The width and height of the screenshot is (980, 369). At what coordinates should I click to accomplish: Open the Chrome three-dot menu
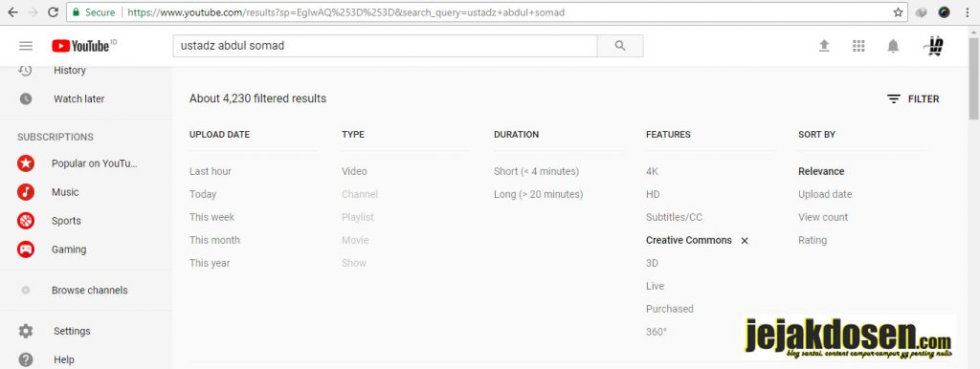pos(967,11)
